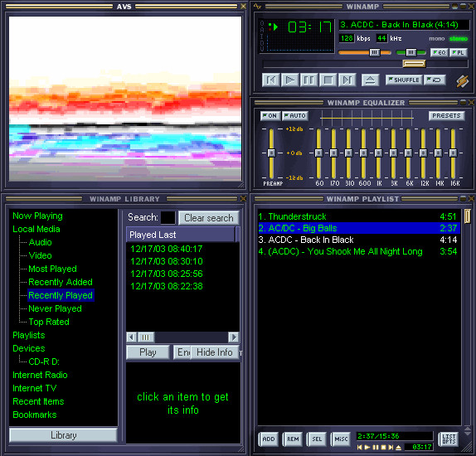Click the Library button
Image resolution: width=476 pixels, height=456 pixels.
64,435
